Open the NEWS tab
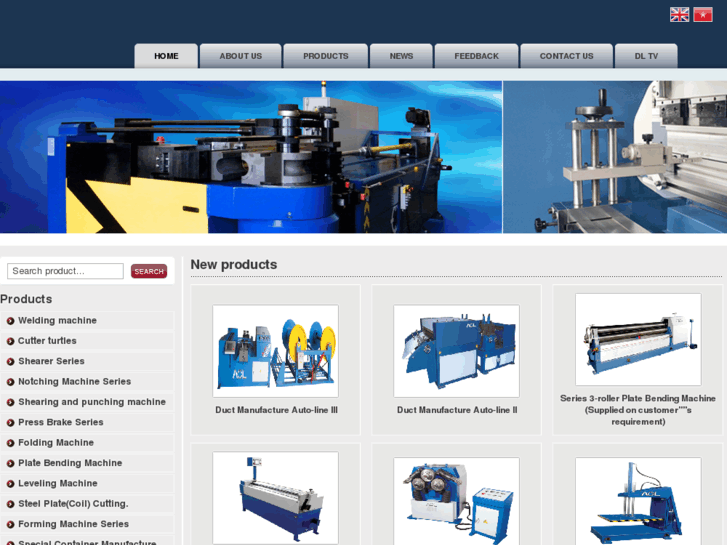This screenshot has width=727, height=545. pyautogui.click(x=401, y=56)
